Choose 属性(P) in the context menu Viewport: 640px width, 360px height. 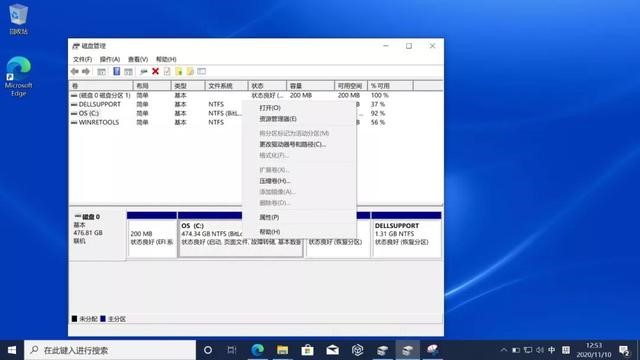(x=269, y=217)
